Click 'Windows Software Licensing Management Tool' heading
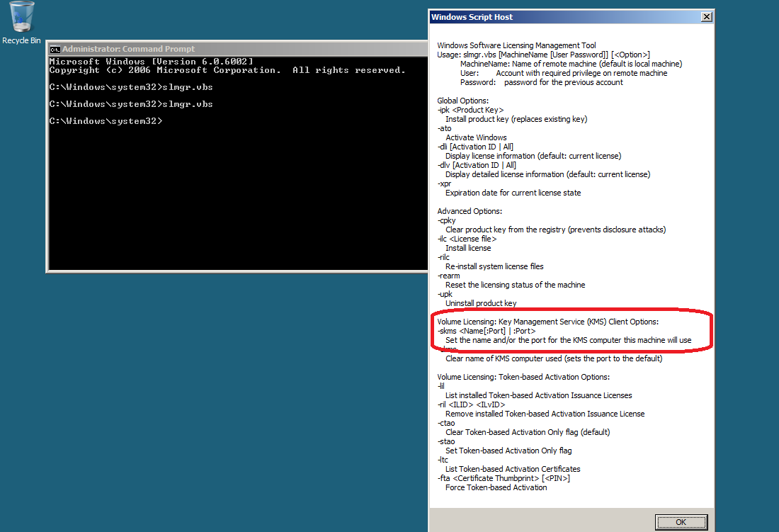This screenshot has height=532, width=779. pos(516,45)
